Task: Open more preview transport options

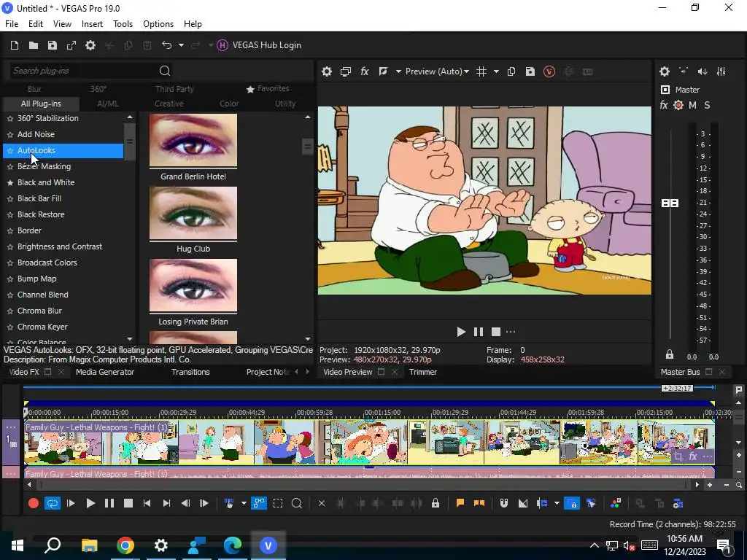Action: tap(511, 332)
